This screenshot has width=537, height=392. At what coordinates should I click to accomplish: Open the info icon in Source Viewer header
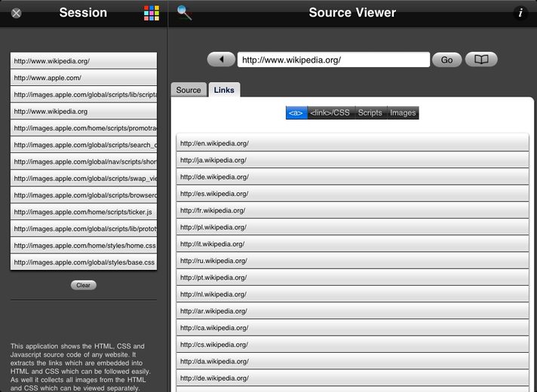(520, 13)
